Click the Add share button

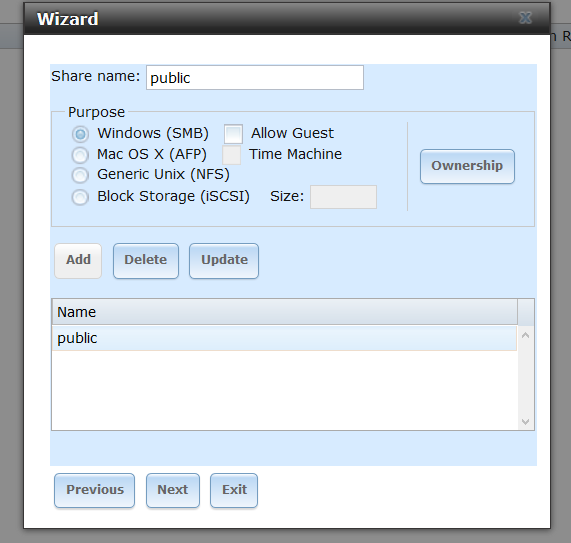[78, 261]
